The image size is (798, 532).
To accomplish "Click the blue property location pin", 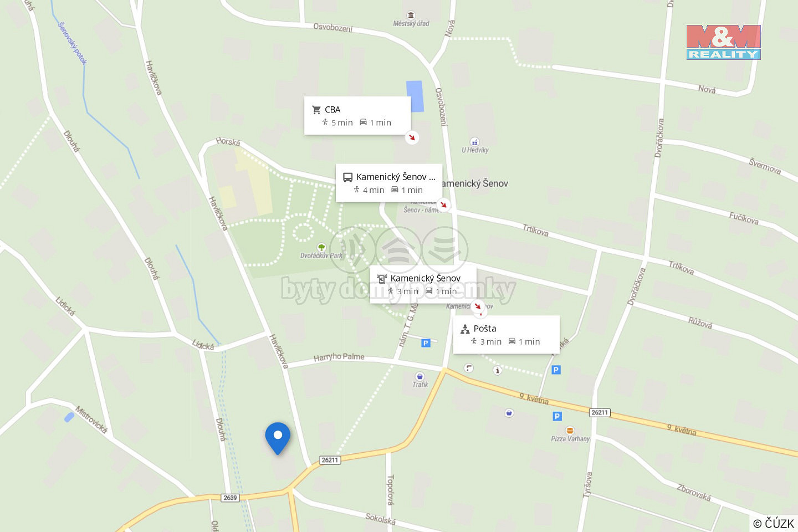I will pos(278,438).
